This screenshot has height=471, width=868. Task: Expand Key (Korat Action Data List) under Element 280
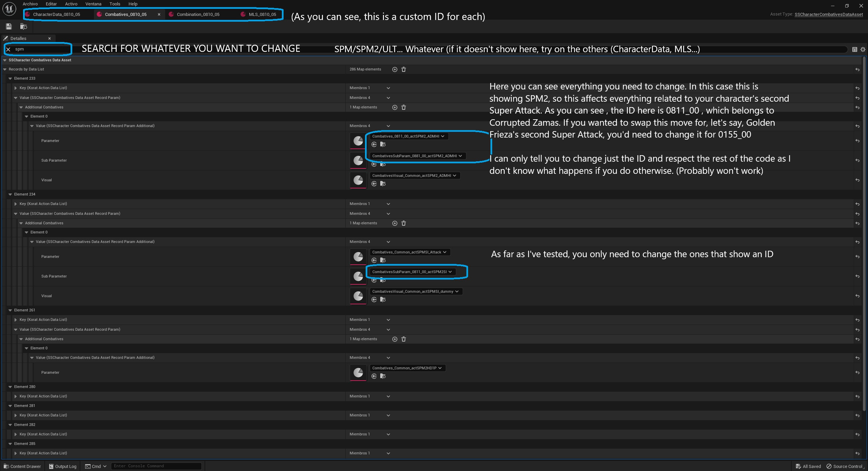pos(16,396)
